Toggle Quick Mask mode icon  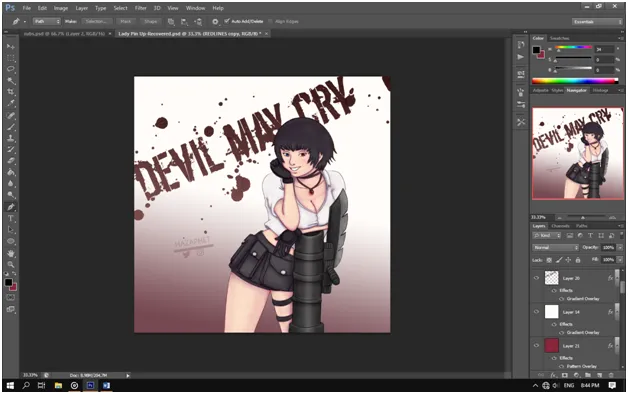coord(11,298)
